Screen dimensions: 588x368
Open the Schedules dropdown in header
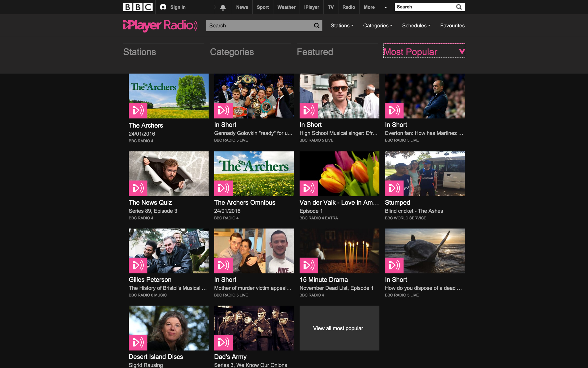416,26
